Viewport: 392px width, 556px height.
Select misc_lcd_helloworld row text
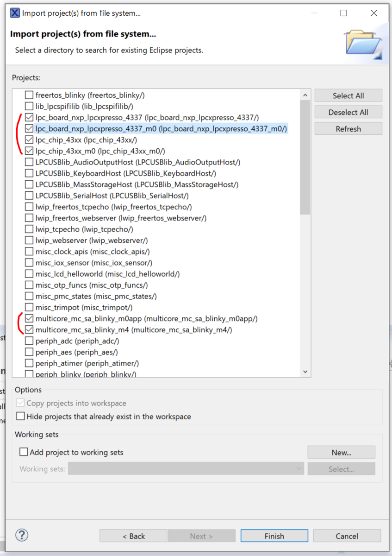tap(107, 274)
